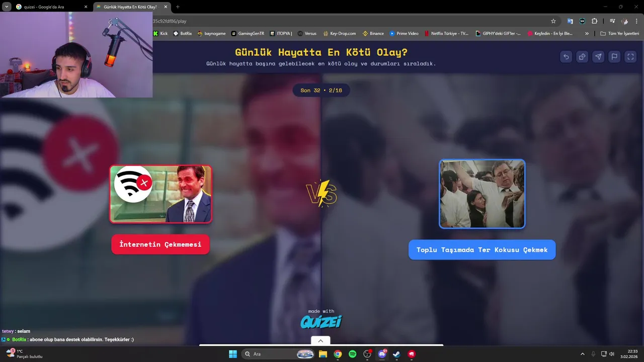The height and width of the screenshot is (362, 644).
Task: Choose Toplu Taşımada Ter Kokusu Çekmek button
Action: [x=482, y=250]
